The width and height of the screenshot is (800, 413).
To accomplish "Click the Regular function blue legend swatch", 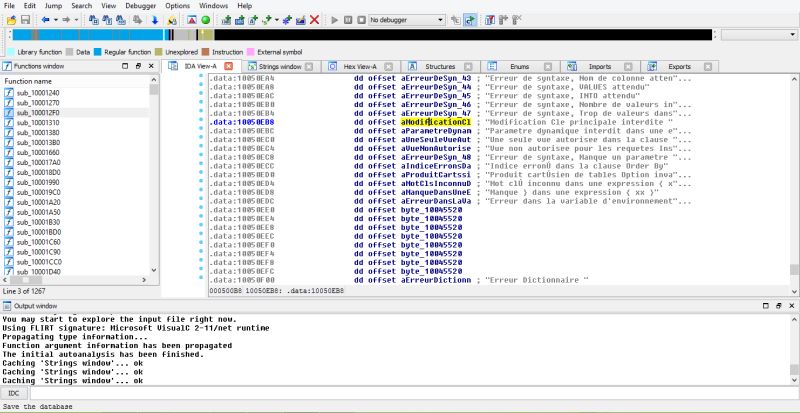I will tap(97, 52).
